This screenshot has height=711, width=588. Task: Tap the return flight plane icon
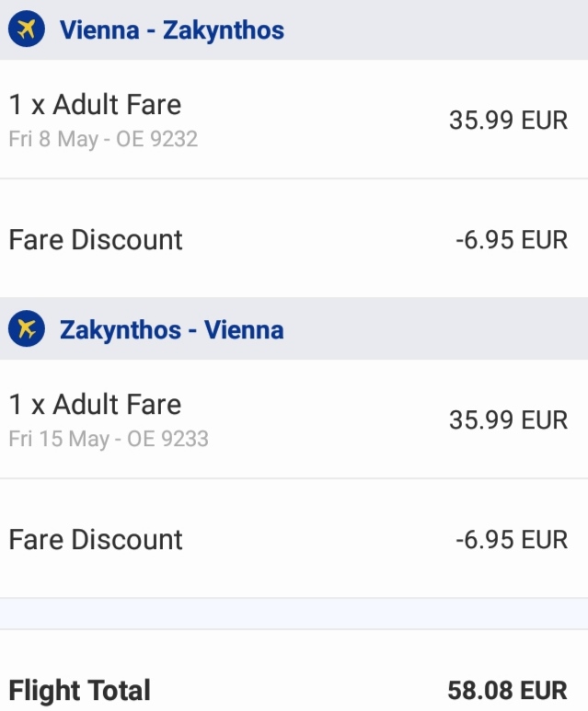coord(27,328)
